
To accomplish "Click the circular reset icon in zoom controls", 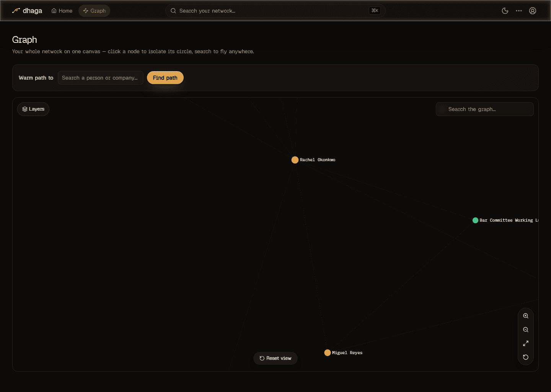I will coord(526,358).
